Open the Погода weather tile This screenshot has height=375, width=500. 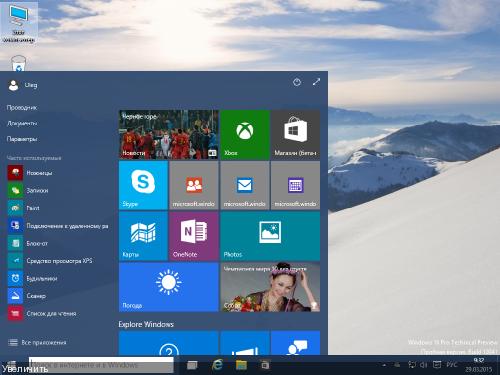tap(169, 287)
